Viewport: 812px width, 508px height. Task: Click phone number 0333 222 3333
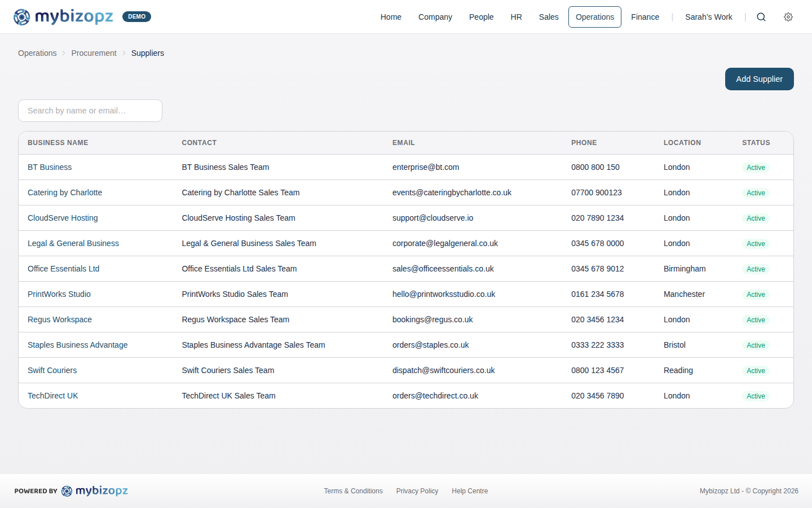coord(598,345)
